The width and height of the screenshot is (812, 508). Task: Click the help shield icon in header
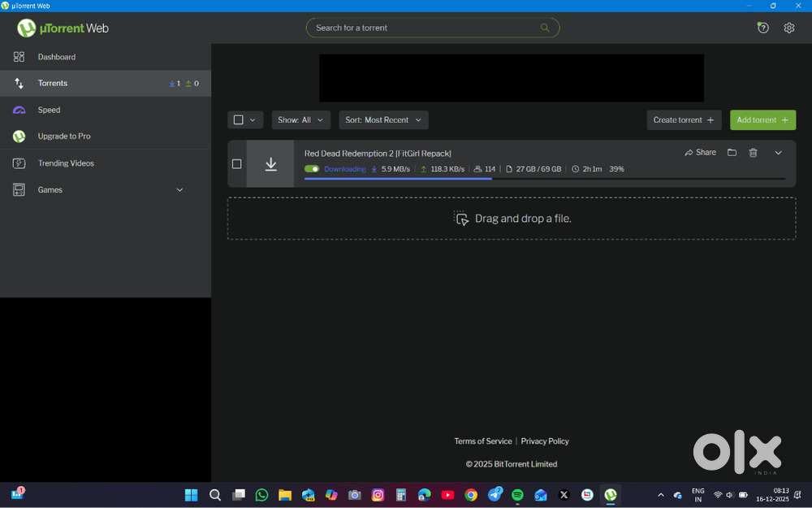762,28
